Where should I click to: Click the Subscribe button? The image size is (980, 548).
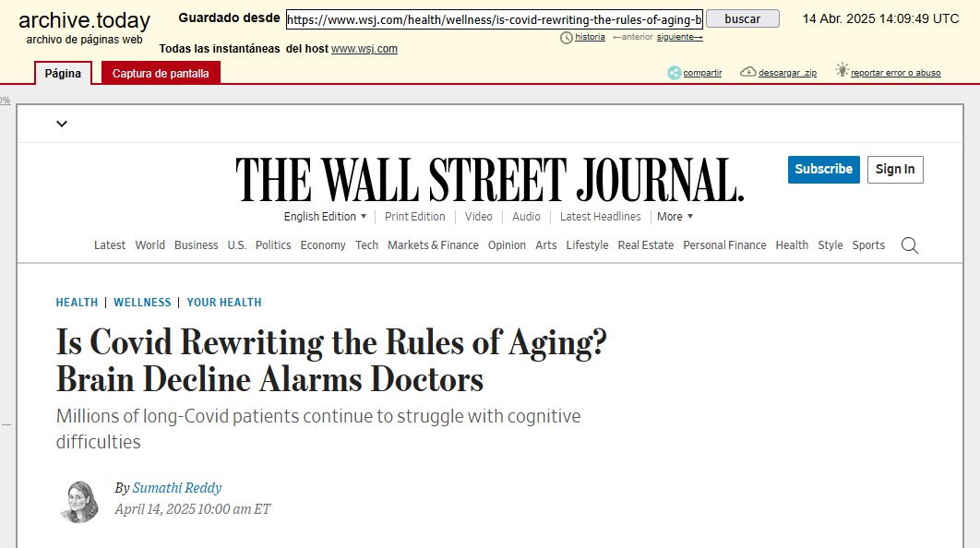(x=823, y=170)
